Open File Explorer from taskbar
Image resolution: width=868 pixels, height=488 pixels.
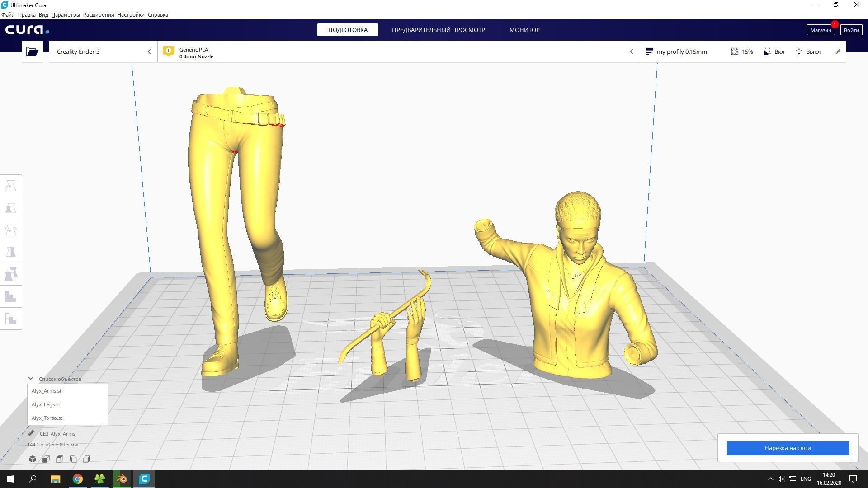55,479
